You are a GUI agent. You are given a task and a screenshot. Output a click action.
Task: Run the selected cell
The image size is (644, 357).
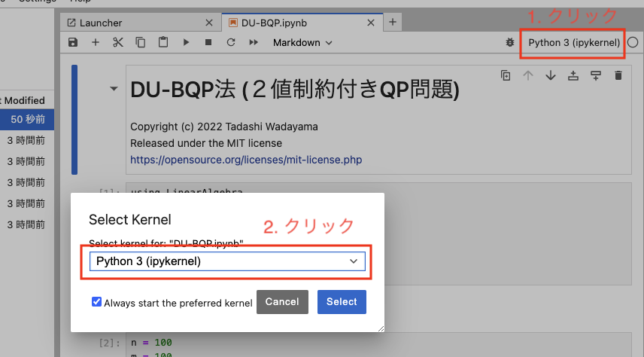186,42
